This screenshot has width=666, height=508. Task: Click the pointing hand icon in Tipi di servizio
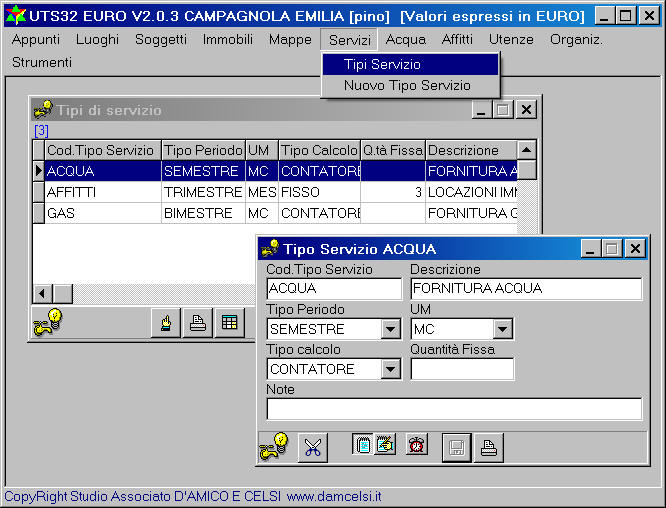pos(166,323)
